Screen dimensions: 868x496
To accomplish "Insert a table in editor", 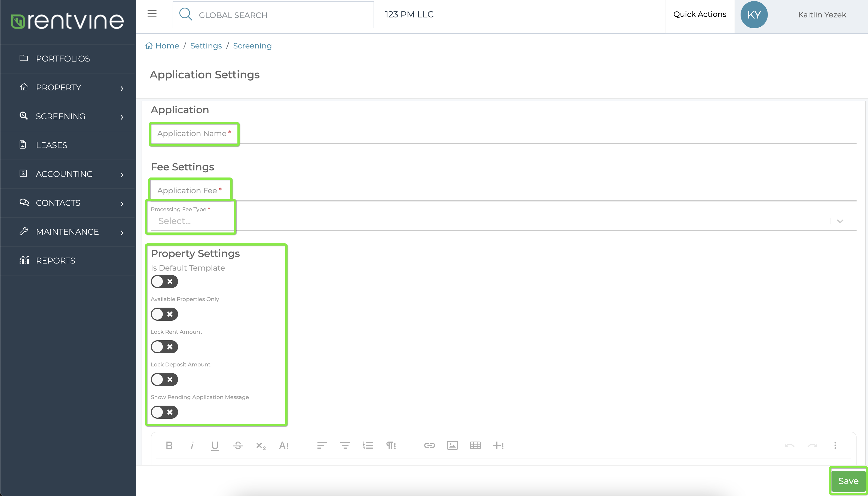I will (475, 446).
